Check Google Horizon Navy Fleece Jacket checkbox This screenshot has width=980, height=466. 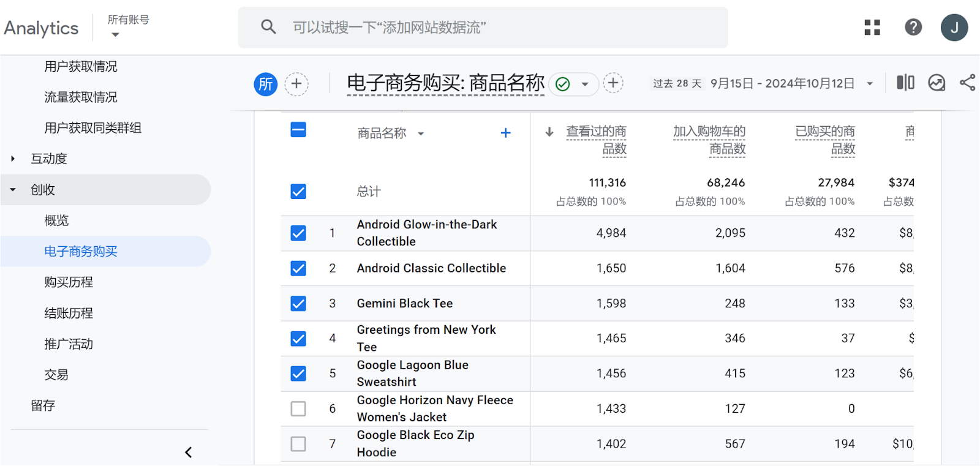(x=298, y=408)
